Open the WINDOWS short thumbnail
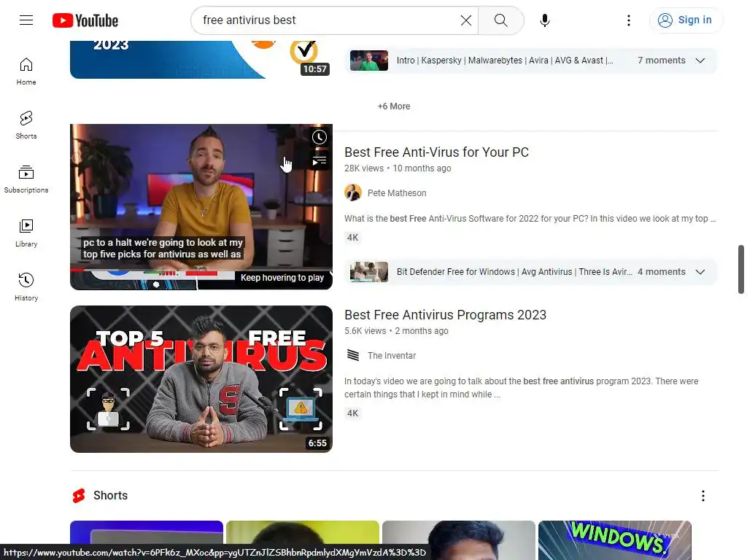Viewport: 747px width, 560px height. 614,540
